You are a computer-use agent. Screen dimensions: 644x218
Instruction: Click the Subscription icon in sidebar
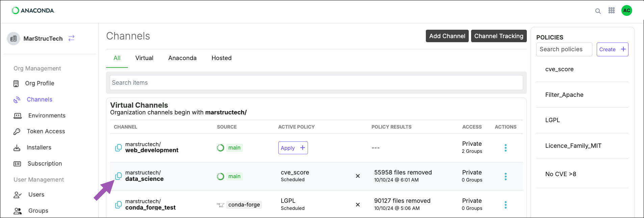pos(17,164)
